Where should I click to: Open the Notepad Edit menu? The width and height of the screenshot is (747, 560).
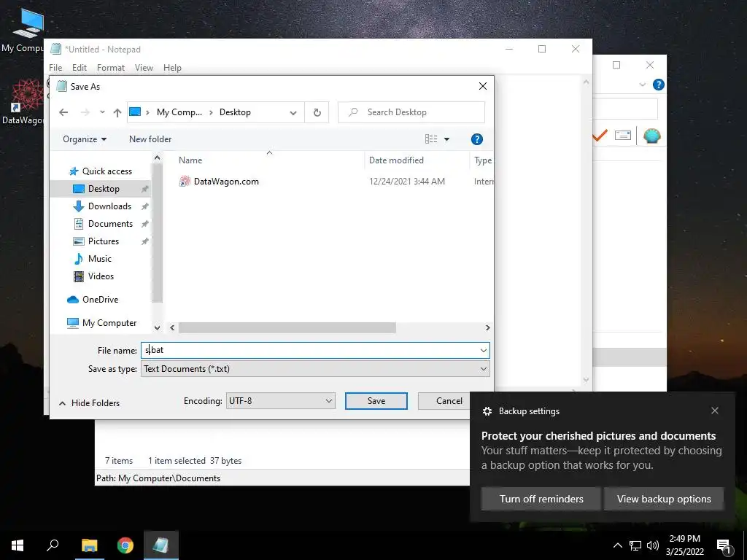tap(79, 68)
